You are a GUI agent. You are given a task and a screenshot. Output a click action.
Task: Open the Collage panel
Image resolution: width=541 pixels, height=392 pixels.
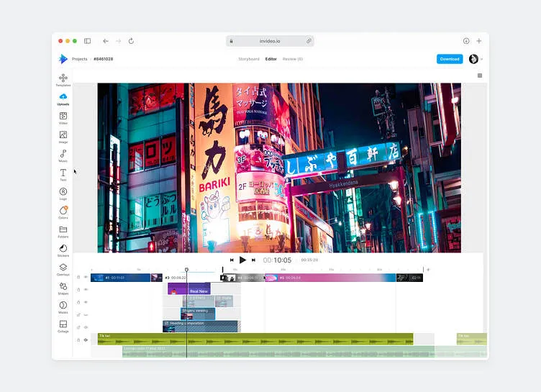(63, 327)
